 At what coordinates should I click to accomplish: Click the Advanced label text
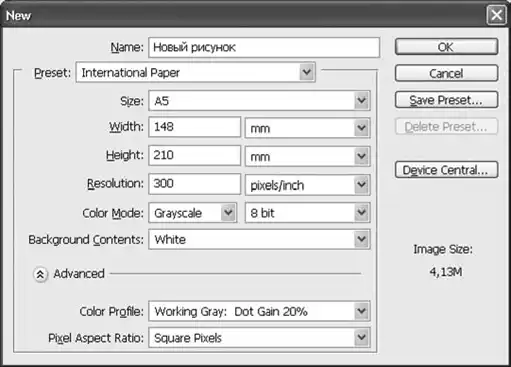coord(79,274)
